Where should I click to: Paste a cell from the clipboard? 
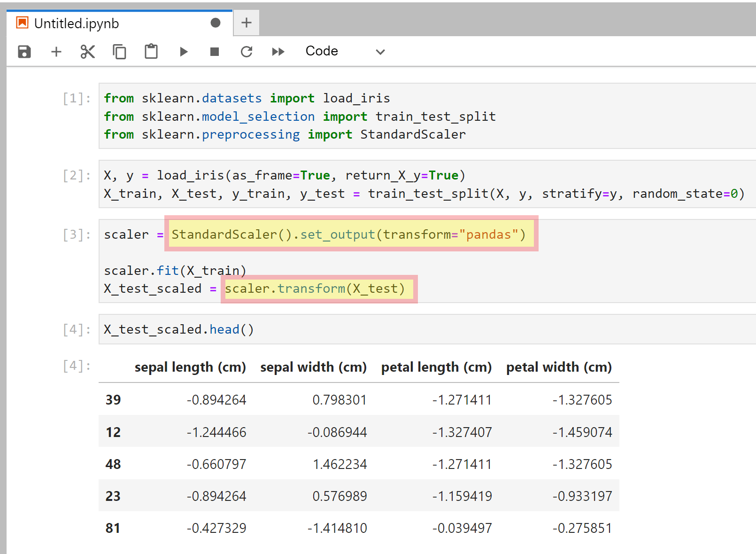tap(151, 52)
